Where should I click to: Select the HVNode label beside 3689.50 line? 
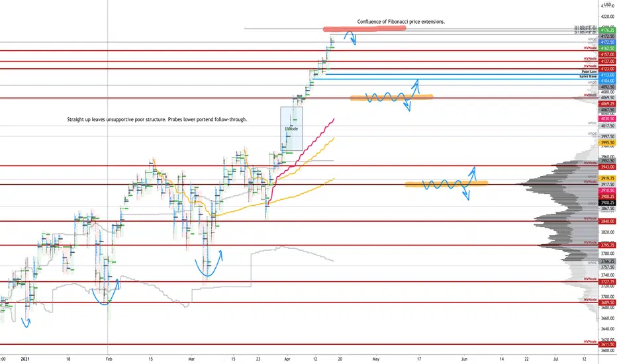pyautogui.click(x=590, y=300)
